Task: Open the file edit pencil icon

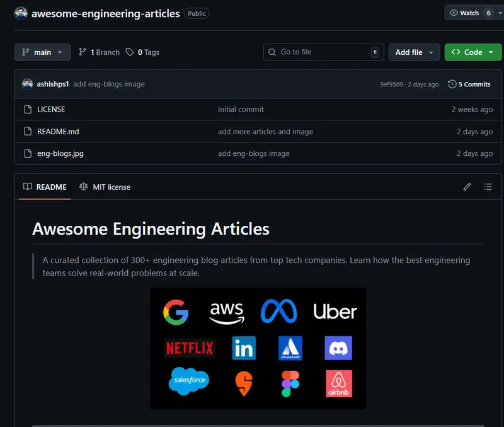Action: coord(467,187)
